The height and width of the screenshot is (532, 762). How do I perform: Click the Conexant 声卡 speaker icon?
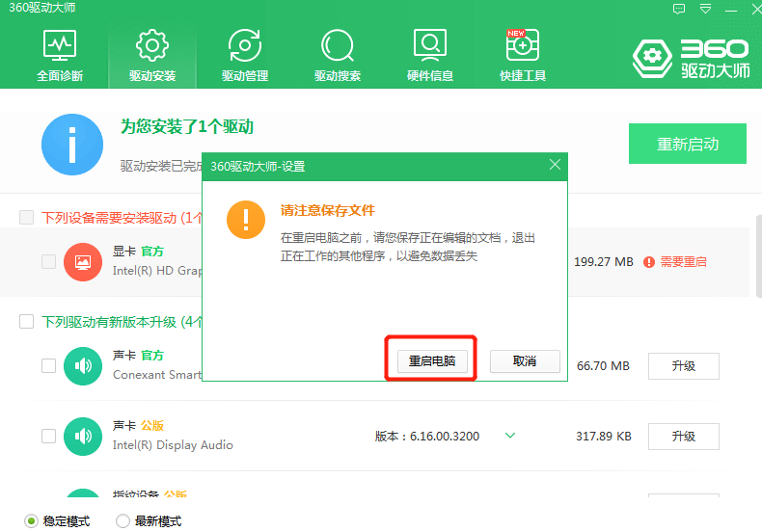(x=83, y=366)
